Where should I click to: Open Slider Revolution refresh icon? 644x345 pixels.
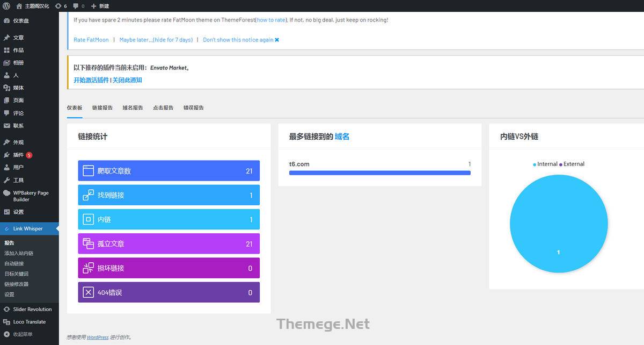coord(6,309)
